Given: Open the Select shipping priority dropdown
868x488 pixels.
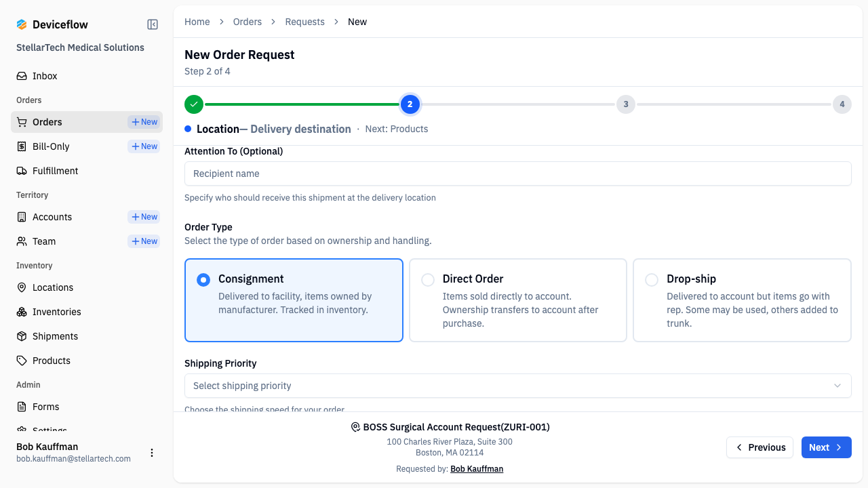Looking at the screenshot, I should (518, 386).
